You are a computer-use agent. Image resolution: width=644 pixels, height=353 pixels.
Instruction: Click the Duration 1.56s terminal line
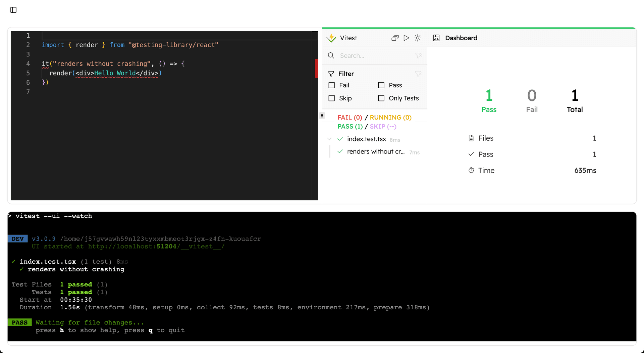224,307
